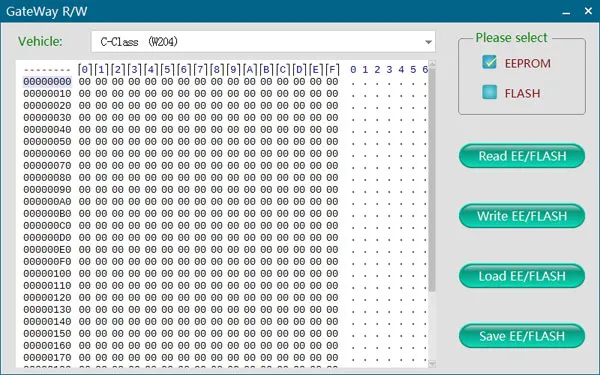Image resolution: width=600 pixels, height=375 pixels.
Task: Click the [D] hex column header
Action: pyautogui.click(x=299, y=70)
